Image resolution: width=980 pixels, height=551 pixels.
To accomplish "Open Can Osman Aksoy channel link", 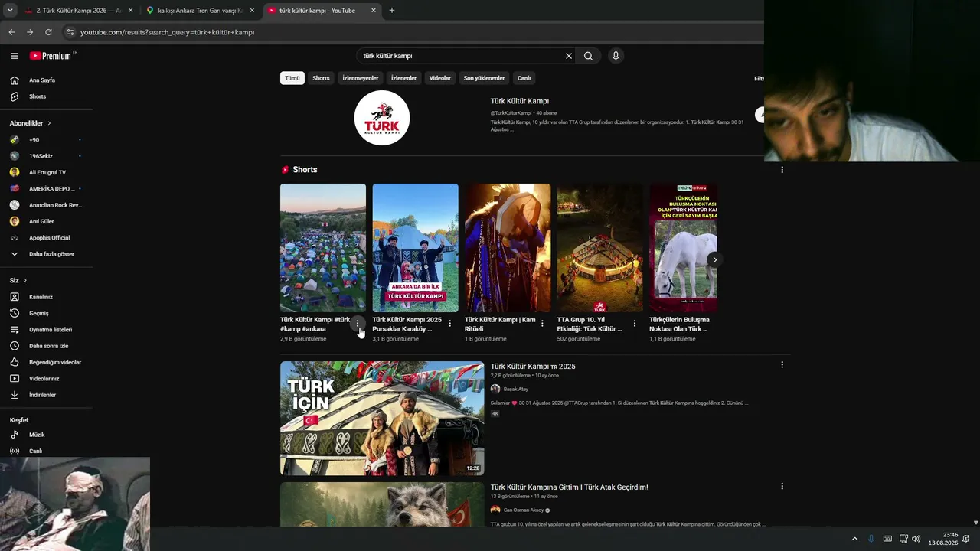I will coord(524,510).
